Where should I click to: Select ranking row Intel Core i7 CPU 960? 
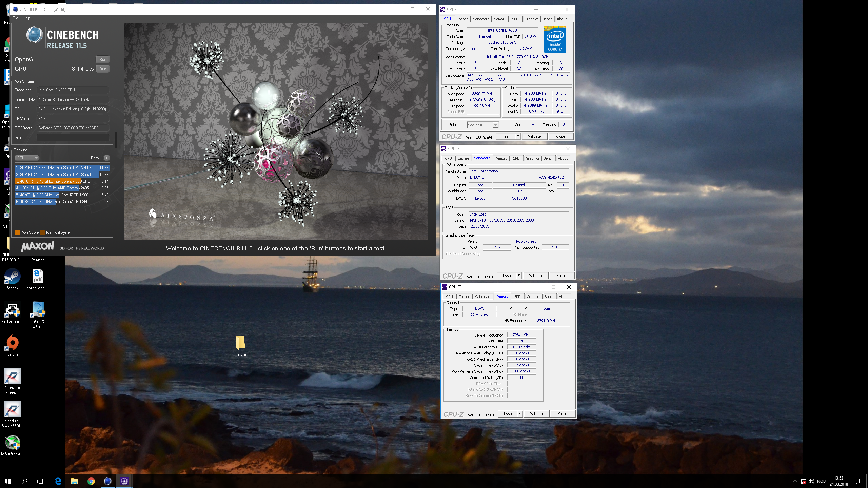pos(62,195)
